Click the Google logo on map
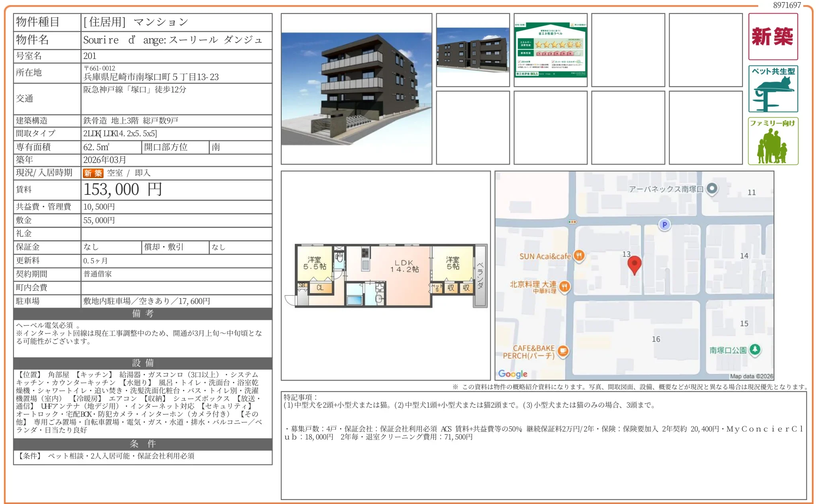This screenshot has height=504, width=819. click(x=512, y=374)
